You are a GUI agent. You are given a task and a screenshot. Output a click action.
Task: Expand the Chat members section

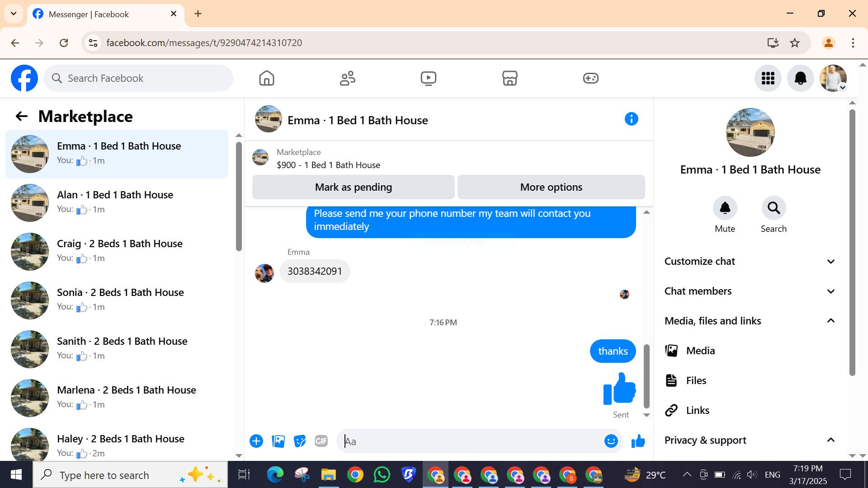(x=750, y=291)
